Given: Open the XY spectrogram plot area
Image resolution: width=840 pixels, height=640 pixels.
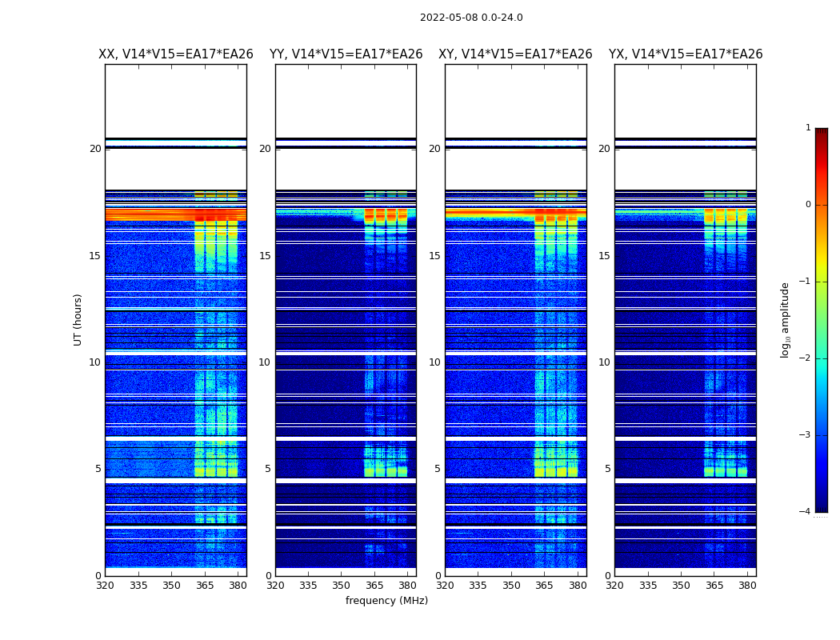Looking at the screenshot, I should click(515, 320).
